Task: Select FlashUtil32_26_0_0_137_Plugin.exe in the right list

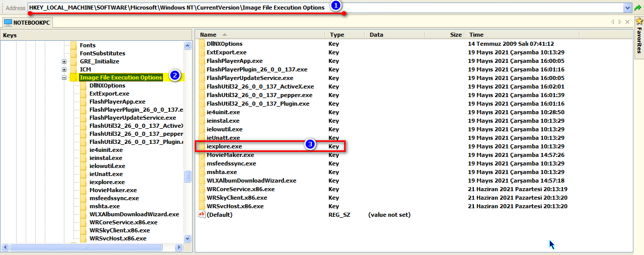Action: click(x=258, y=104)
